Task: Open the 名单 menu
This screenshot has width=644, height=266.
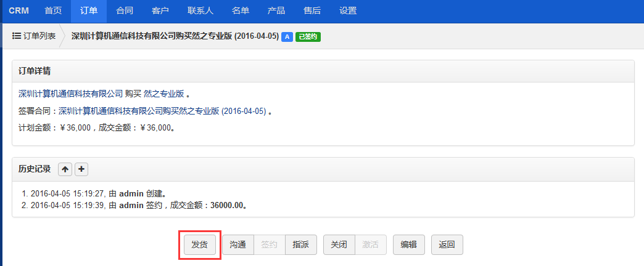Action: (241, 11)
